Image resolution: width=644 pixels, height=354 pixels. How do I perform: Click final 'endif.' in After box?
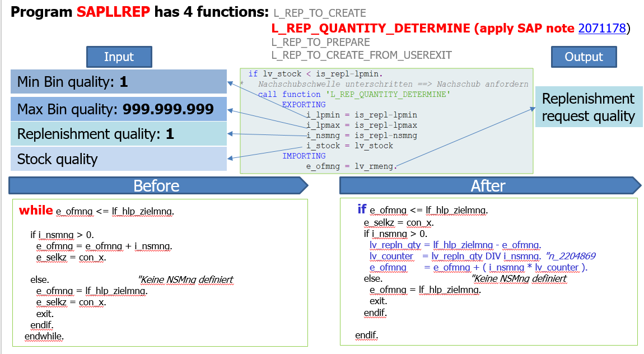[x=366, y=336]
